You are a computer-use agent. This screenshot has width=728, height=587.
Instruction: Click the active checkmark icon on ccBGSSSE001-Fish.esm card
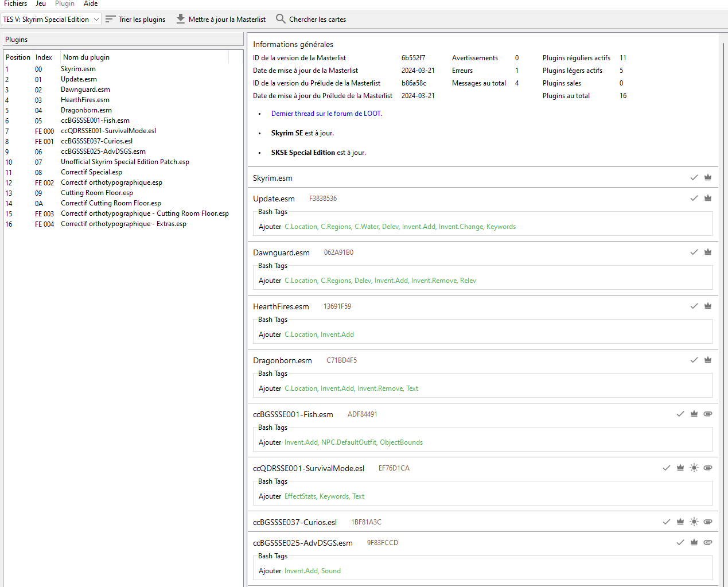680,414
